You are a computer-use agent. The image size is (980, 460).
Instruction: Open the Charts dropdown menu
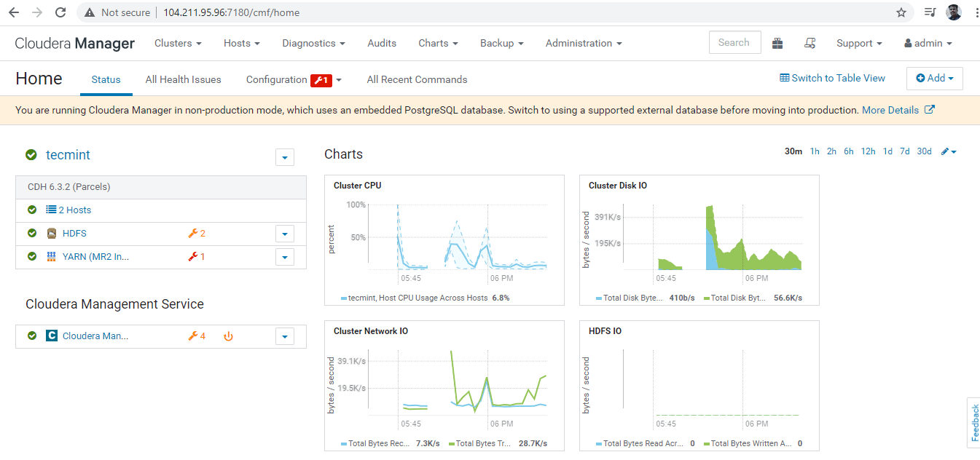coord(438,43)
